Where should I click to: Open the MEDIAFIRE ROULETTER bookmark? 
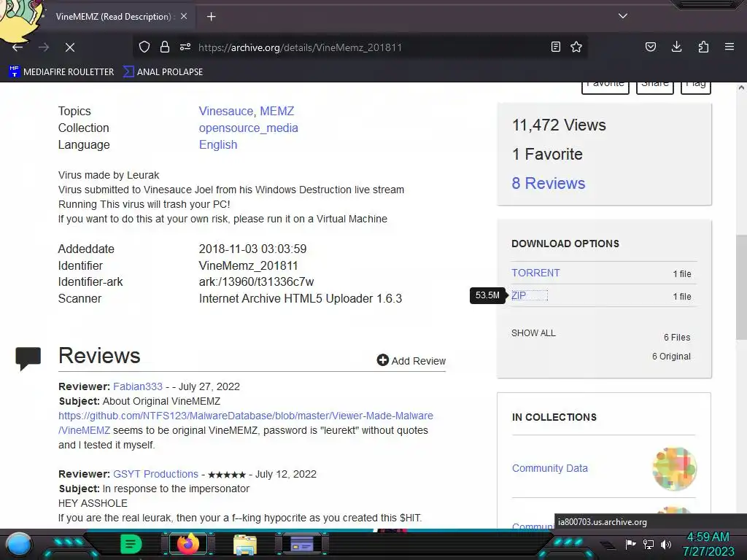coord(61,72)
